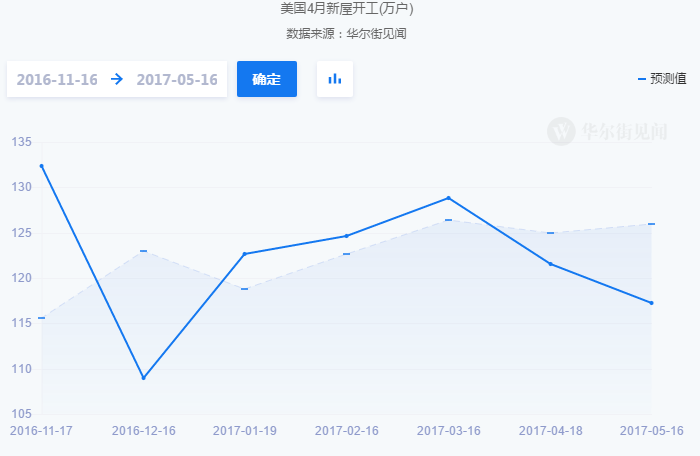Click the lowest data point at 2016-12-16
Screen dimensions: 700x456
(x=144, y=378)
